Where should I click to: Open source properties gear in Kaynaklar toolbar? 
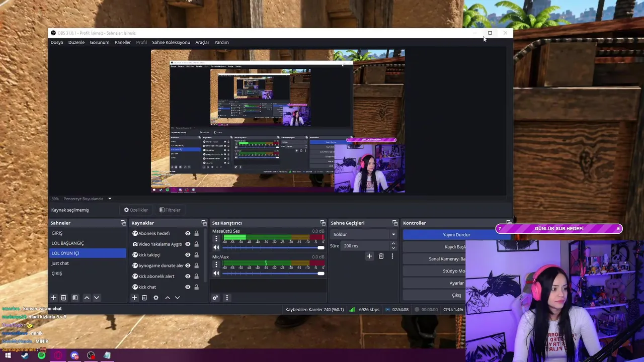[156, 298]
